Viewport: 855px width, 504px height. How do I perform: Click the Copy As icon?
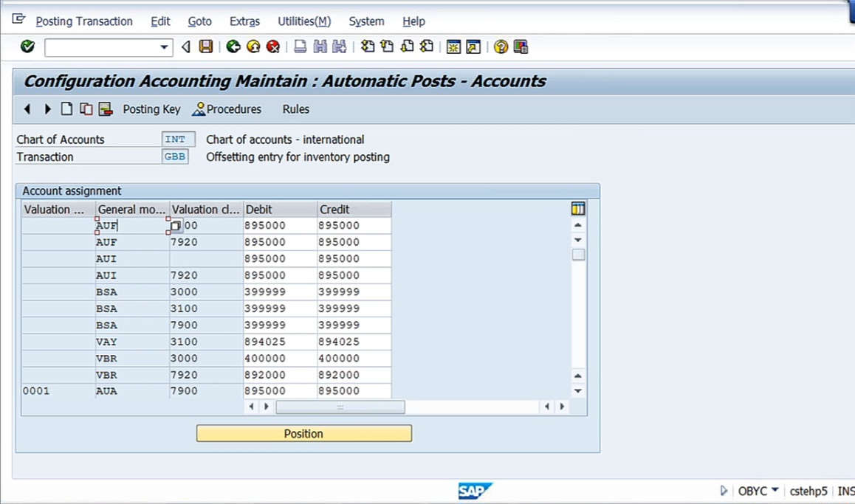[86, 109]
